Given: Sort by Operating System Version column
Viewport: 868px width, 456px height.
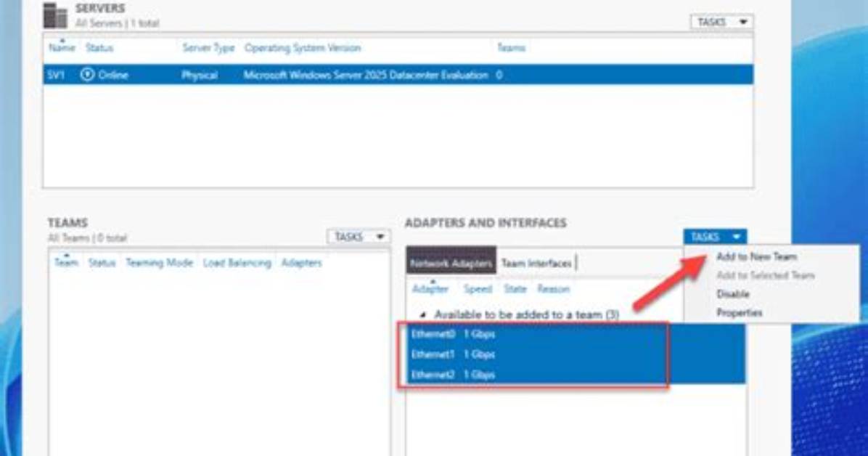Looking at the screenshot, I should click(x=302, y=48).
